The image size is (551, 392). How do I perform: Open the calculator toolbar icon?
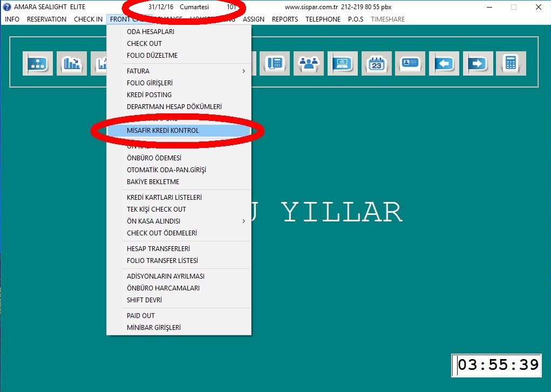click(511, 63)
